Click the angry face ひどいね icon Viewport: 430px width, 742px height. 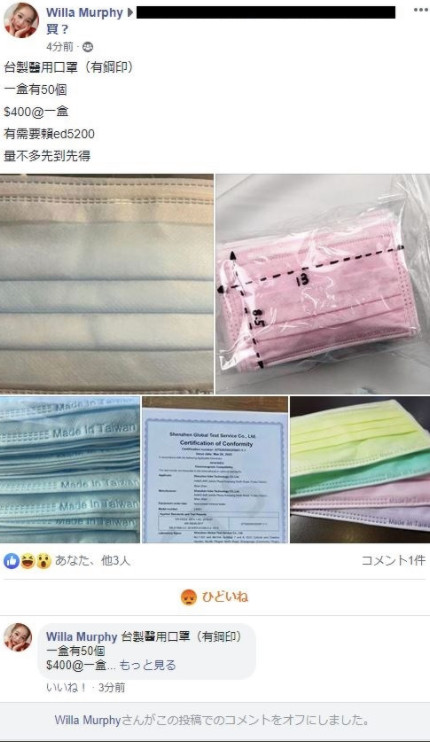189,597
